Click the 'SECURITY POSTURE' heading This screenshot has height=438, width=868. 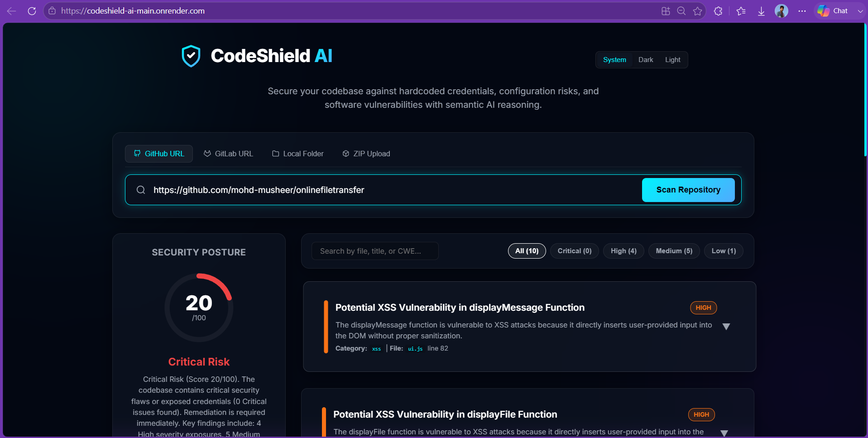(199, 252)
